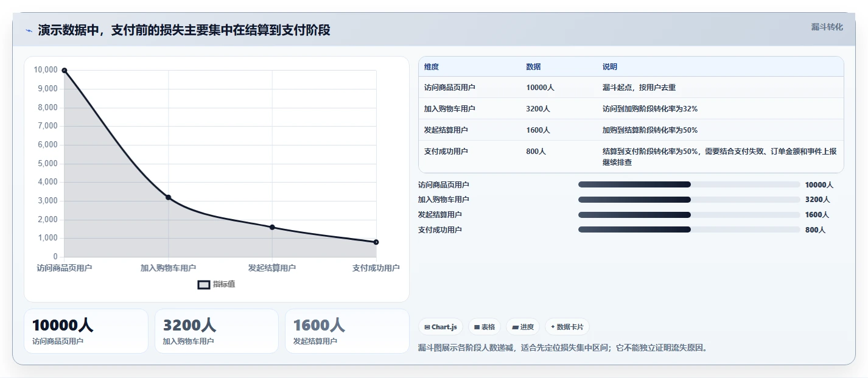Click the 说明 table column header

(x=610, y=67)
